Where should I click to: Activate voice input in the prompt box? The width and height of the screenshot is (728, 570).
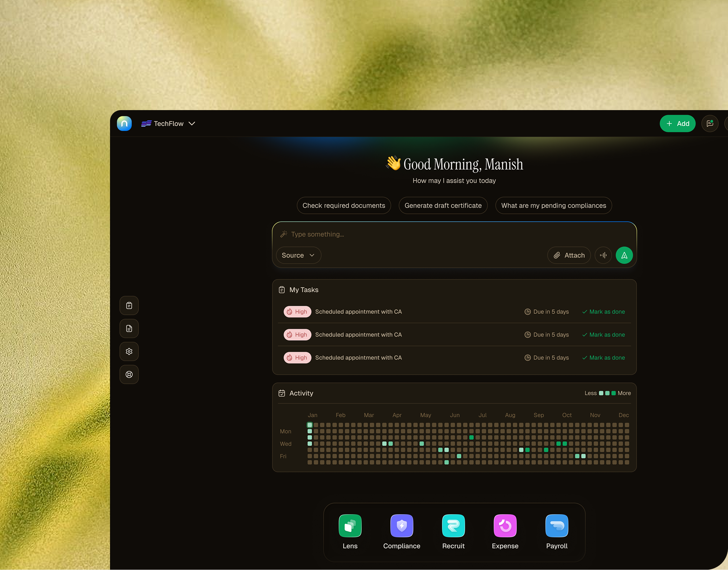pyautogui.click(x=603, y=255)
